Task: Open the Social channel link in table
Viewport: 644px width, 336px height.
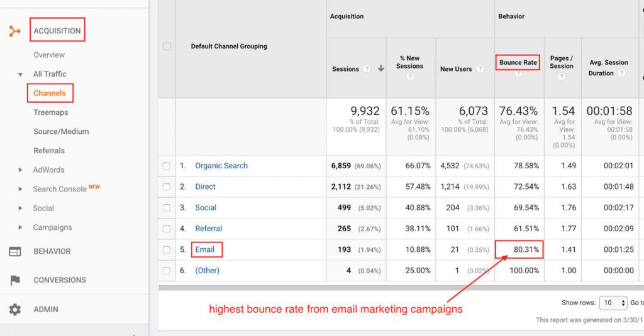Action: [x=206, y=208]
